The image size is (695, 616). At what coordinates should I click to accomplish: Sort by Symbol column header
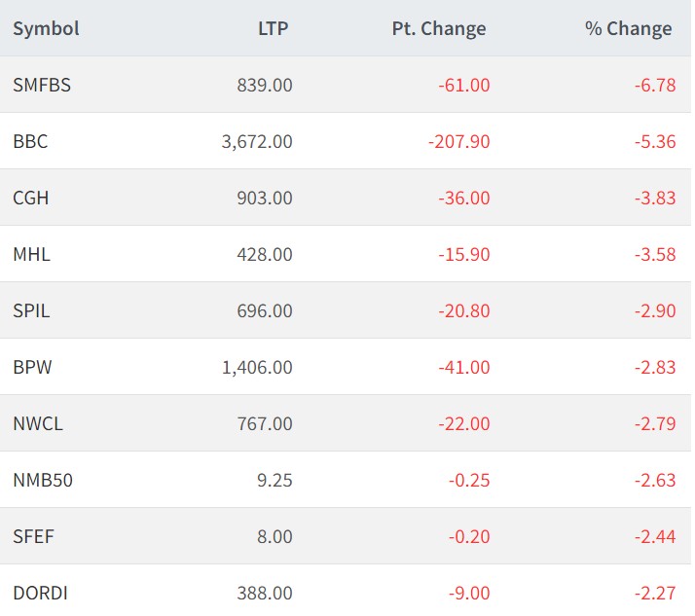click(x=46, y=28)
